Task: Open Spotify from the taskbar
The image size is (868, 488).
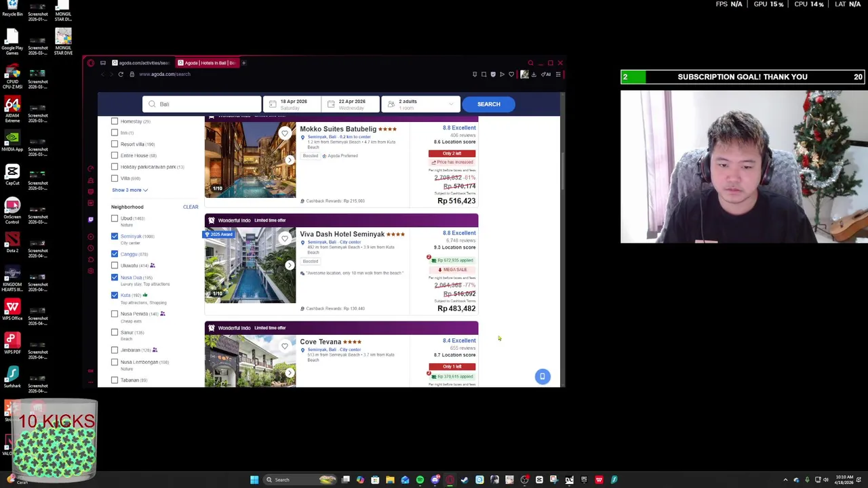Action: [420, 480]
